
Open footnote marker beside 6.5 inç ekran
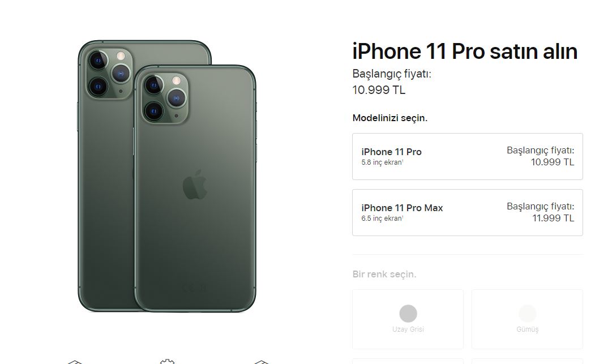(403, 217)
